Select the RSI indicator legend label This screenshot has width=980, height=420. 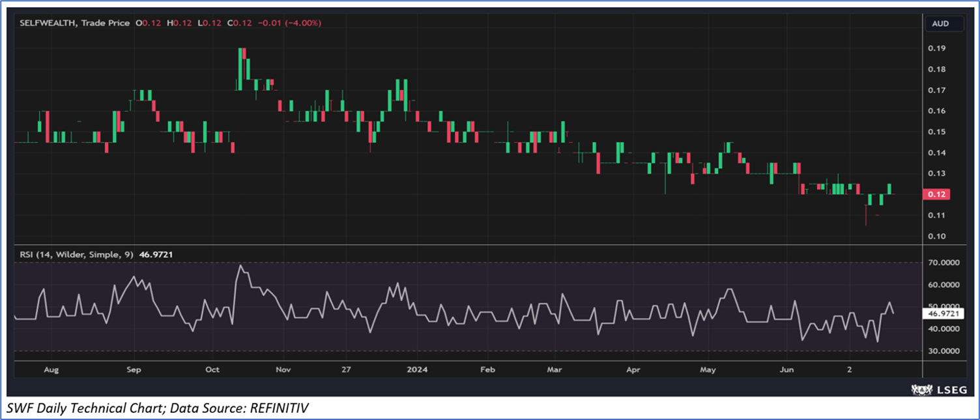click(73, 256)
